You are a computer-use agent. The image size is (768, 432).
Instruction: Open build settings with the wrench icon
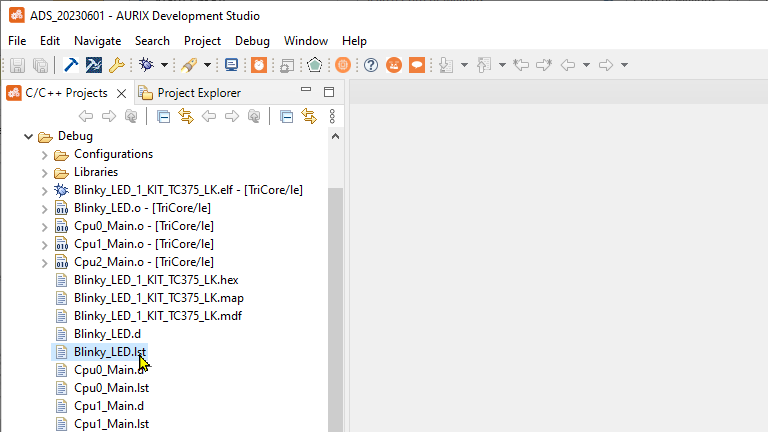(117, 65)
